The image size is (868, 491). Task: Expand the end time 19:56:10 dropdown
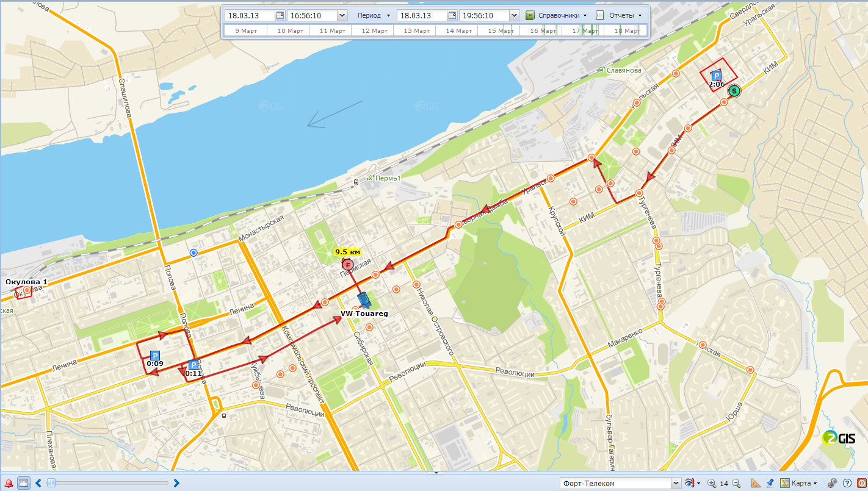point(513,15)
